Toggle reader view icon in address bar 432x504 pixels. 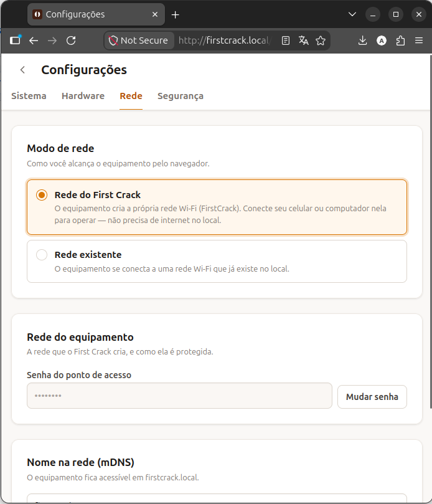coord(286,40)
